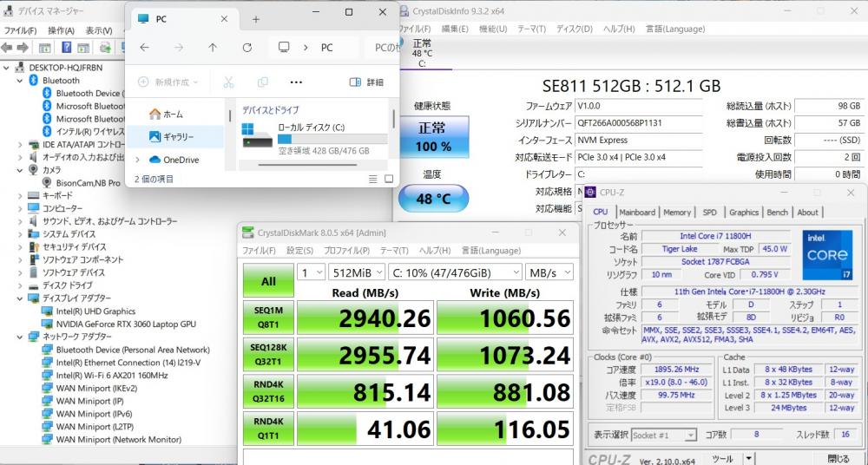Viewport: 868px width, 465px height.
Task: Open プロファイル(P) menu in CrystalDiskMark
Action: (346, 251)
